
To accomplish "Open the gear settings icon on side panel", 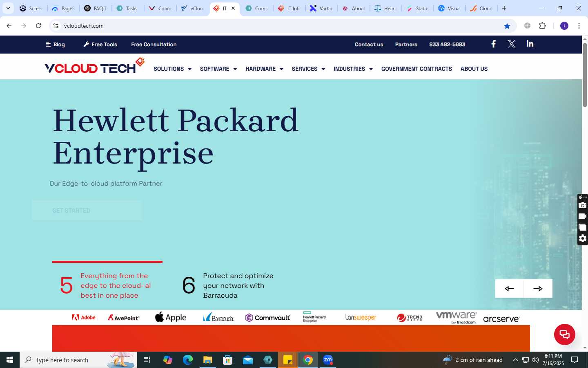I will [583, 238].
